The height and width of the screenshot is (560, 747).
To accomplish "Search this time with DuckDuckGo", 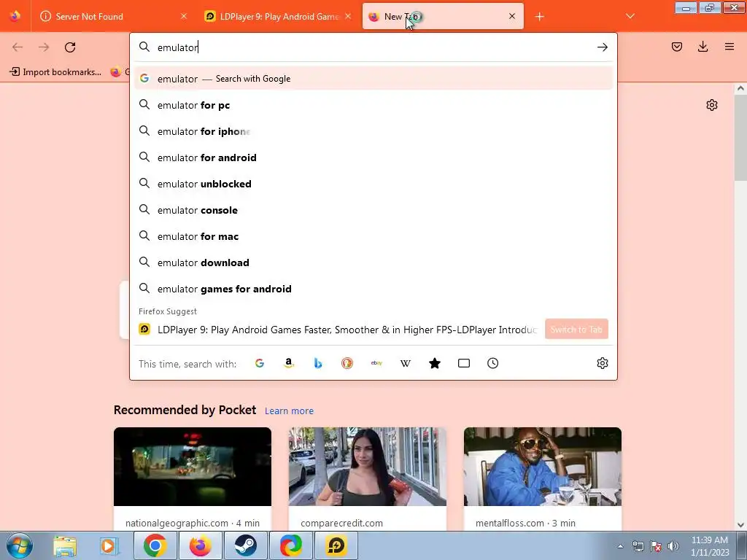I will coord(347,363).
